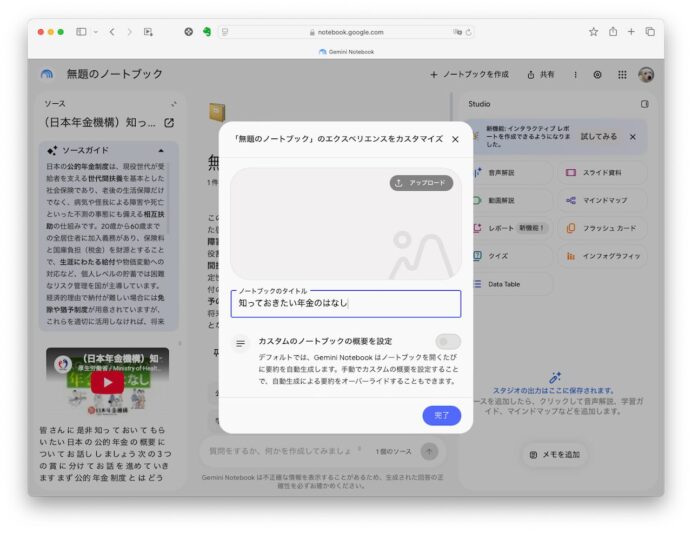
Task: Play the 日本年金機構 YouTube video
Action: pos(107,382)
